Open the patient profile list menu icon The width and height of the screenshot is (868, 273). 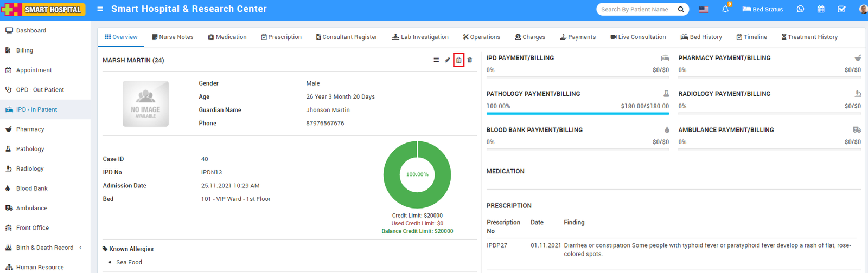[436, 60]
